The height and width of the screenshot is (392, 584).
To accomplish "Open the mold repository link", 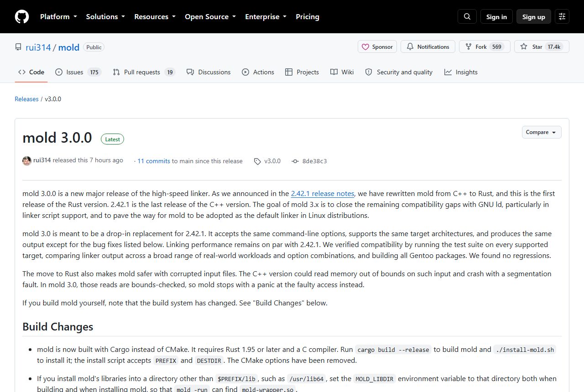I will point(69,47).
